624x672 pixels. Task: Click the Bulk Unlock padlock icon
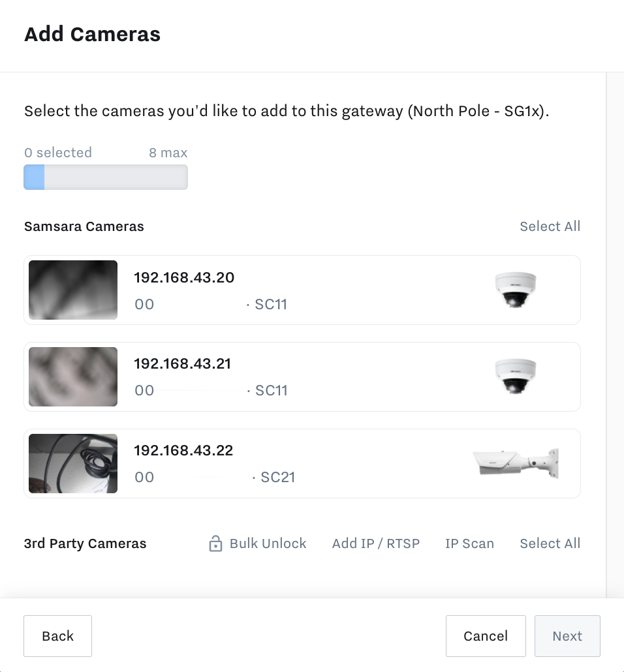[215, 543]
